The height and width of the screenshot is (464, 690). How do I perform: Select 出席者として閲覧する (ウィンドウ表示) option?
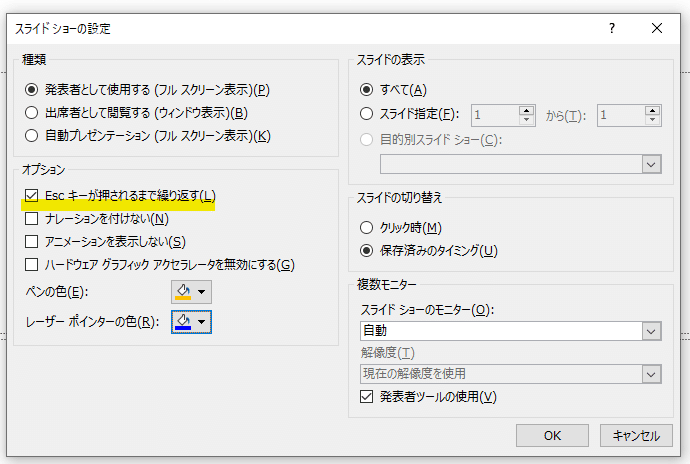pyautogui.click(x=31, y=113)
